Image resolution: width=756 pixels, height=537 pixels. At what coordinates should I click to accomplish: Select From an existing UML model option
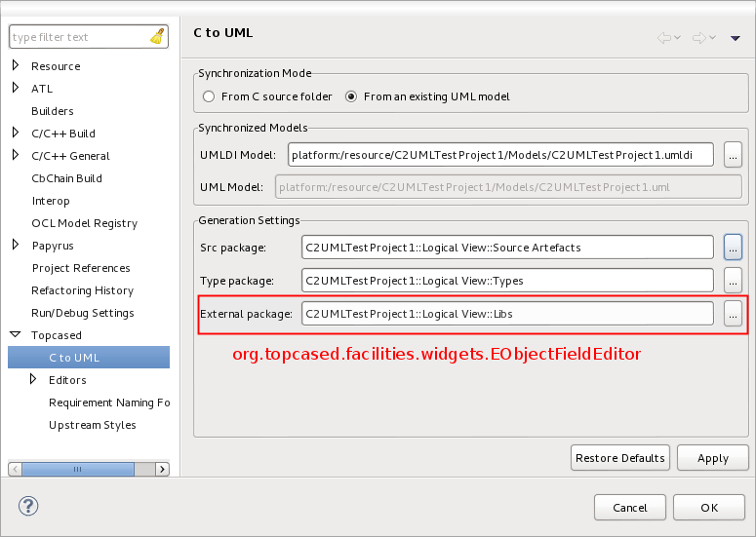427,96
